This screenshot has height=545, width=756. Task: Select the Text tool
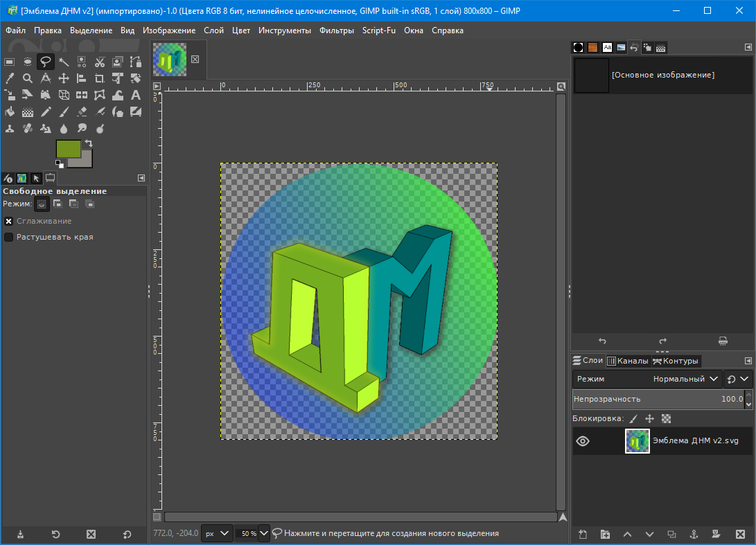(x=136, y=96)
